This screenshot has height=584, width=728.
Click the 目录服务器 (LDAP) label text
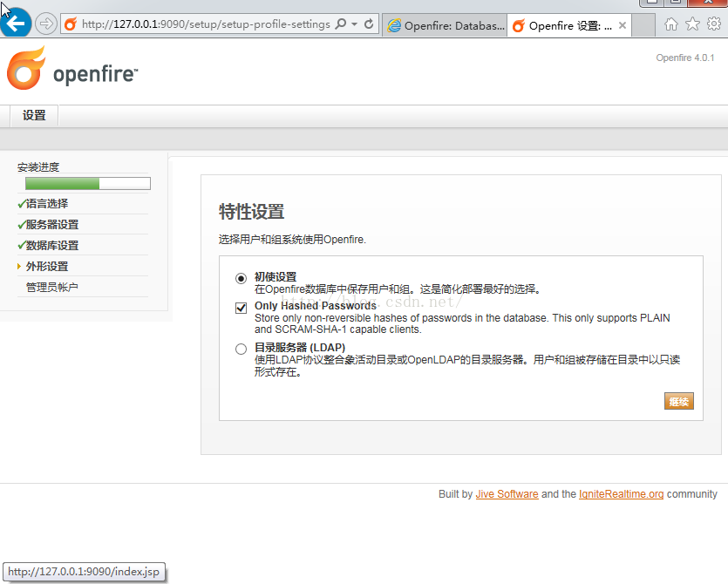pyautogui.click(x=300, y=347)
